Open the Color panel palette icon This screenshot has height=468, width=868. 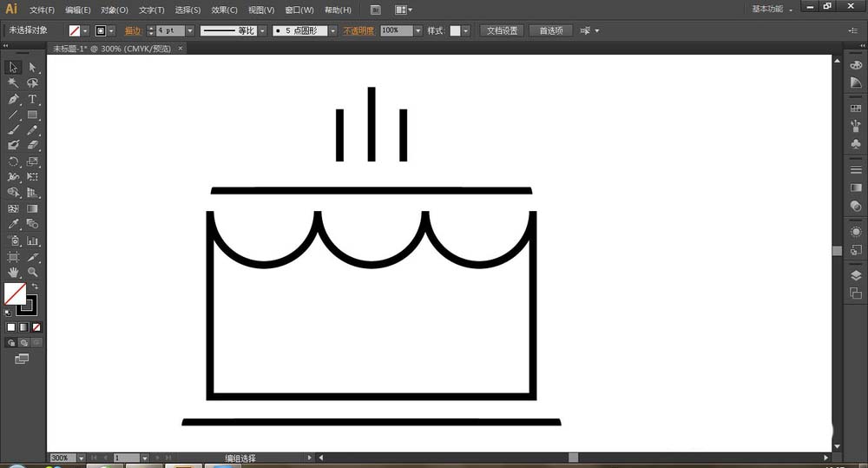[856, 66]
